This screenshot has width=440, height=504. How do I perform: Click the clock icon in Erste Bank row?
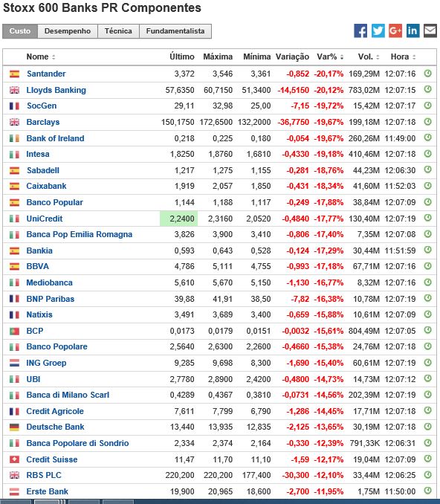pos(427,491)
